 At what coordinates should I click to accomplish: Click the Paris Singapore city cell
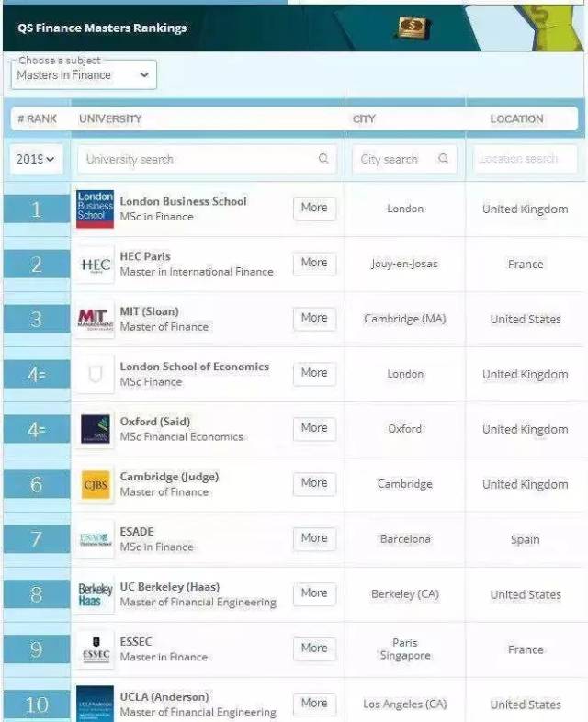tap(405, 649)
